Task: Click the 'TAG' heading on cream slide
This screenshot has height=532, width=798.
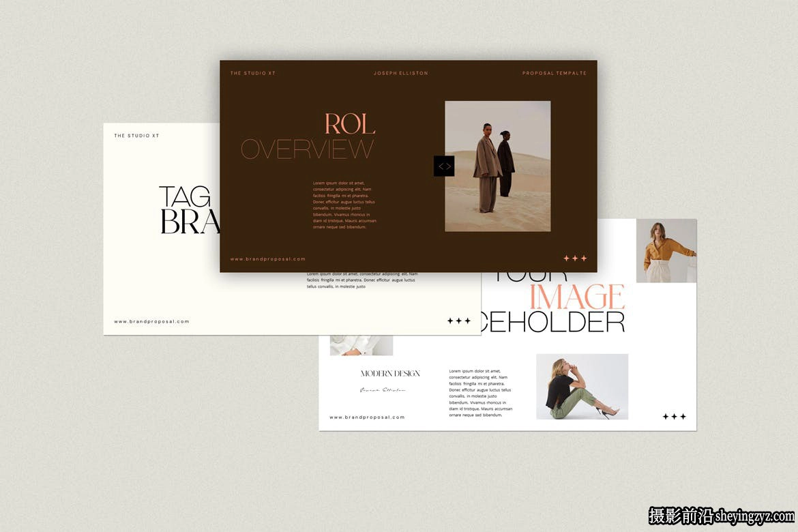Action: [185, 196]
